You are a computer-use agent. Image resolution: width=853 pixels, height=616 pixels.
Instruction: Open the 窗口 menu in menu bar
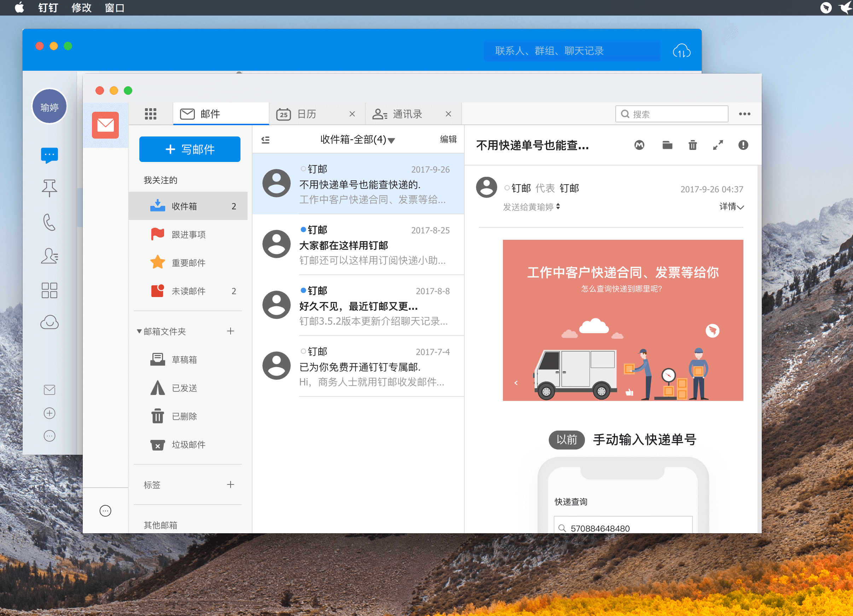tap(114, 7)
